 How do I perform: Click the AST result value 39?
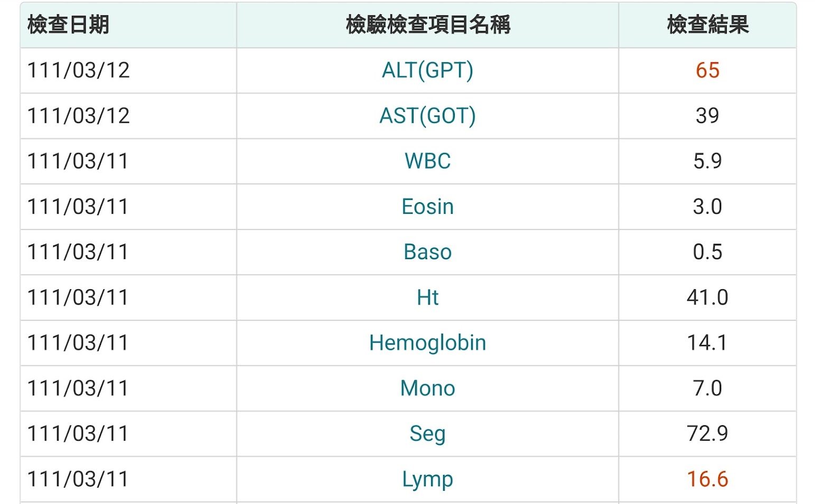click(x=707, y=116)
